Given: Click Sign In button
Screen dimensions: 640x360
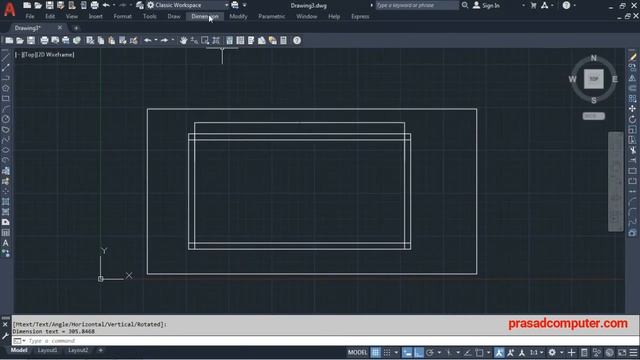Looking at the screenshot, I should 487,5.
